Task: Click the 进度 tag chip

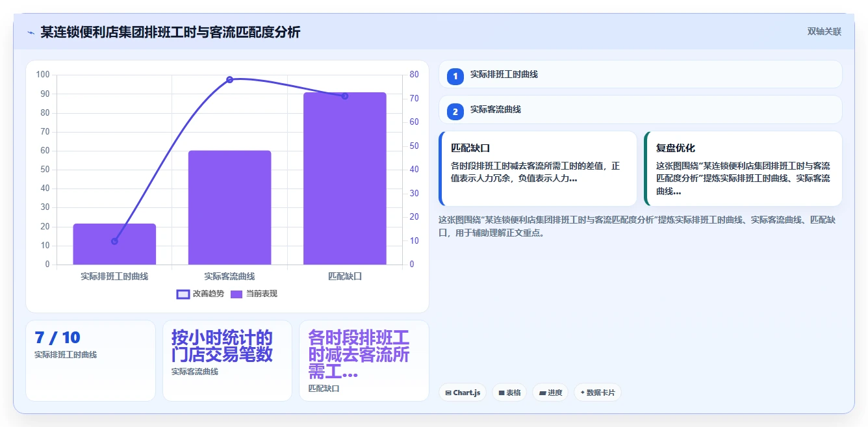Action: coord(550,393)
